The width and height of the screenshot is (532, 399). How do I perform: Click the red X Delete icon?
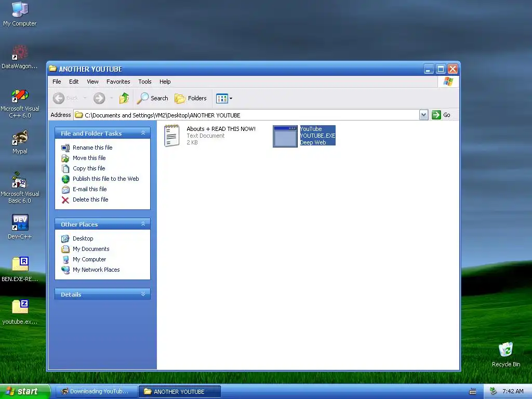pos(65,200)
